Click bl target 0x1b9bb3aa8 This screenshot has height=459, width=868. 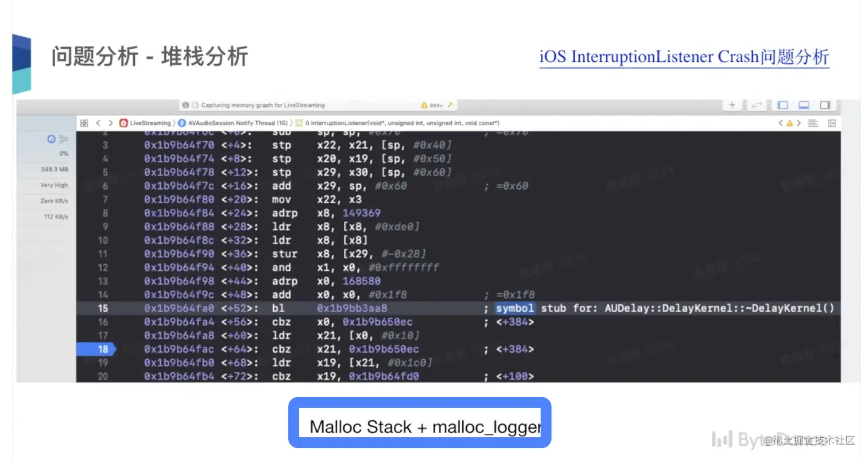tap(352, 308)
